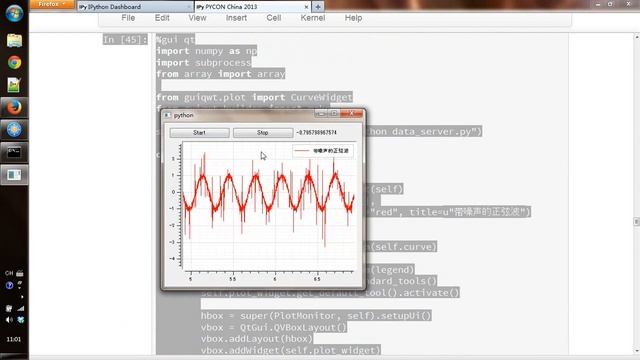Click the 'import subprocess' code line

click(x=204, y=62)
